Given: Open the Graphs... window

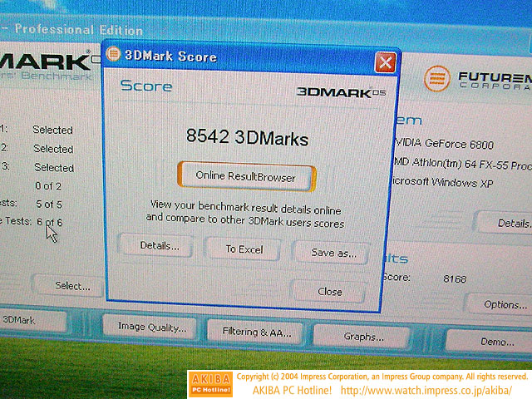Looking at the screenshot, I should (363, 337).
